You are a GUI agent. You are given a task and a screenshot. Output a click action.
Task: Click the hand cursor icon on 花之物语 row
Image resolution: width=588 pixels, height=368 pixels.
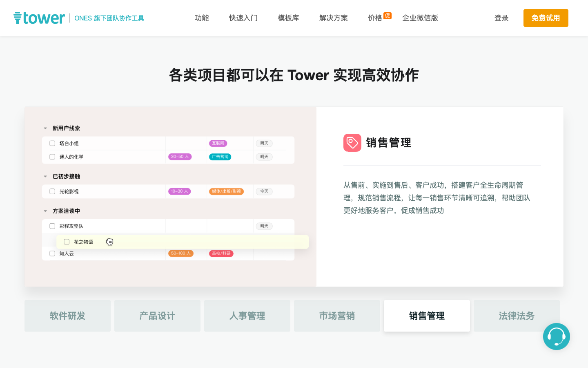pyautogui.click(x=109, y=242)
